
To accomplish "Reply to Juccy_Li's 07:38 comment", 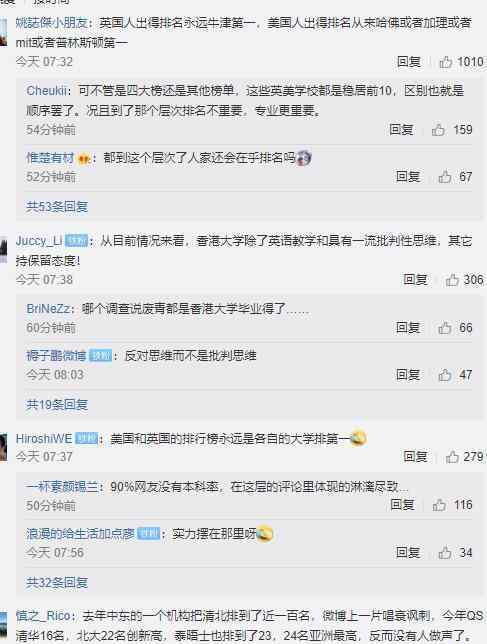I will coord(416,280).
